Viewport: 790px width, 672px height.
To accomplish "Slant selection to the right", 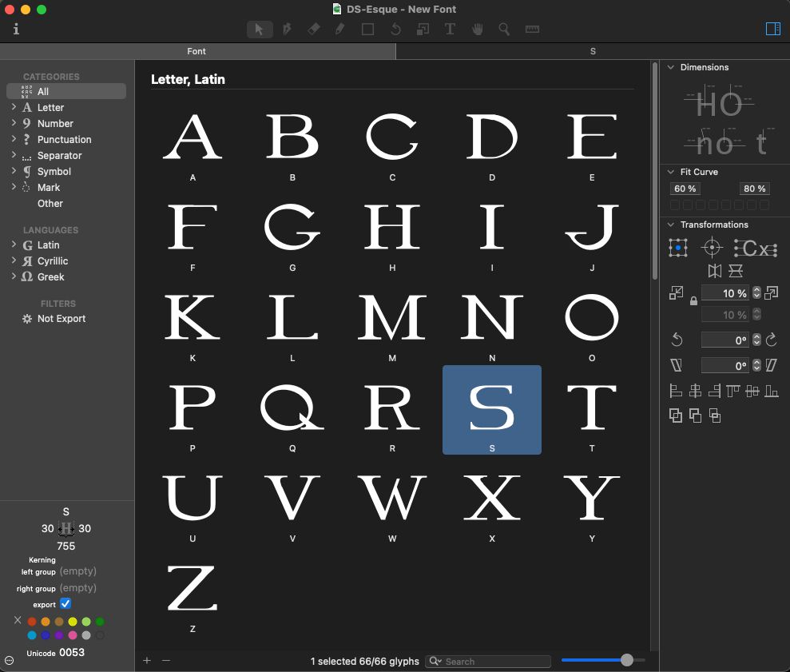I will pyautogui.click(x=772, y=365).
